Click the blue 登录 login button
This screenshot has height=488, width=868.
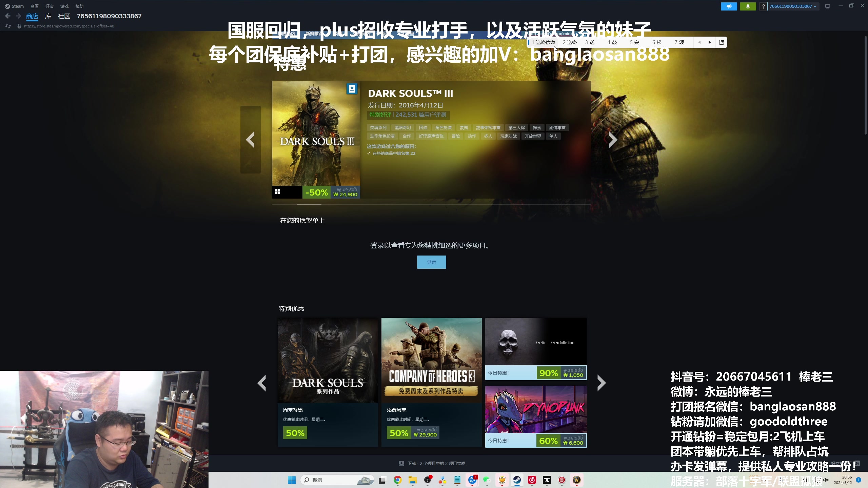tap(431, 262)
